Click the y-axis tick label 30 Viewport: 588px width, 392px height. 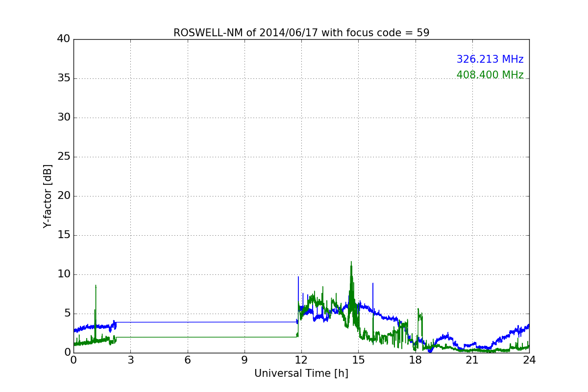(x=64, y=118)
